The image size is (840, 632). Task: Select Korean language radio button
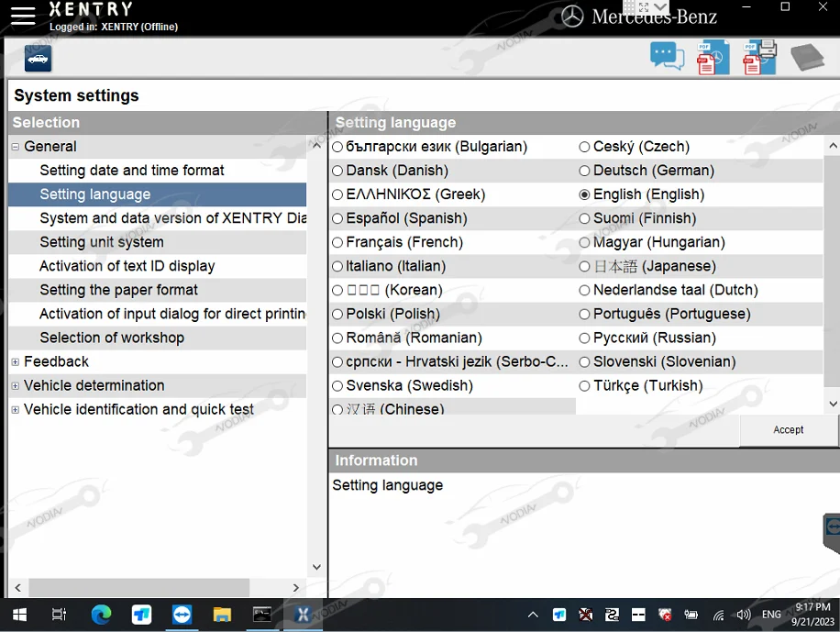337,291
